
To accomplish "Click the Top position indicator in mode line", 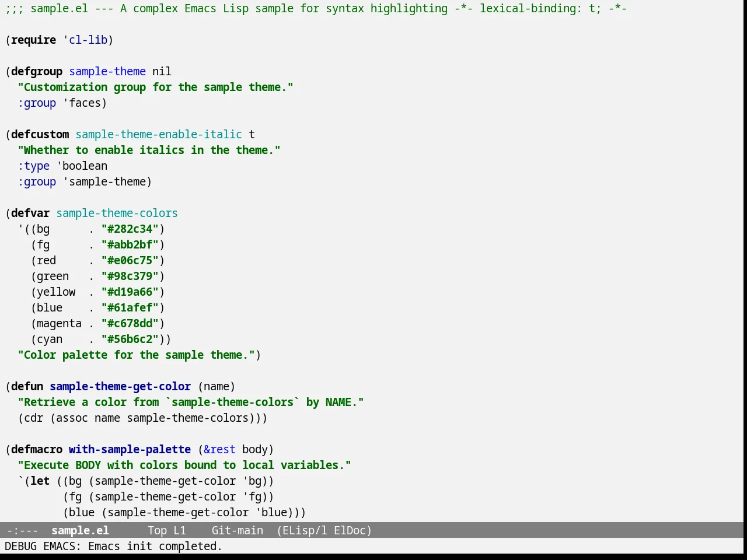I will [157, 530].
